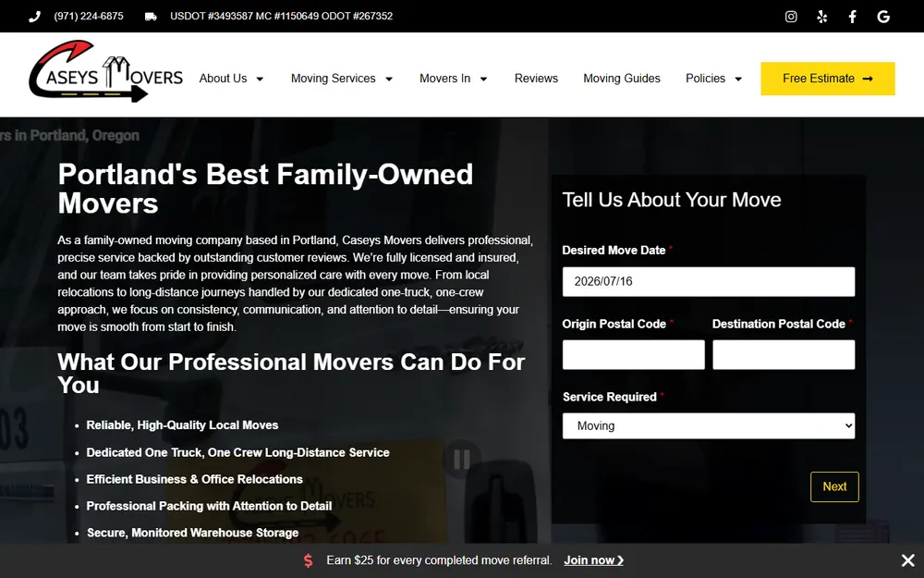Click the Origin Postal Code field
Image resolution: width=924 pixels, height=578 pixels.
pyautogui.click(x=634, y=354)
